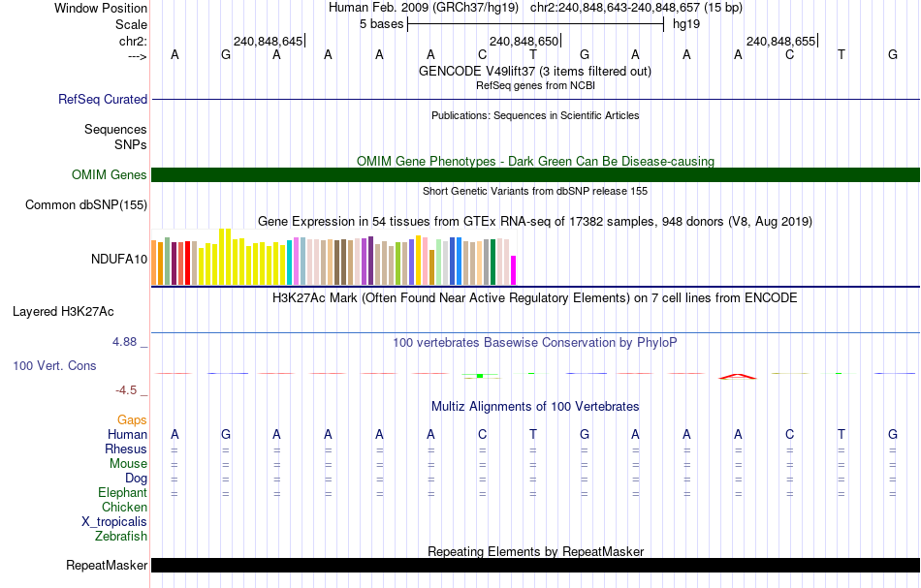
Task: Click the GENCODE V49lift37 track title
Action: 535,71
